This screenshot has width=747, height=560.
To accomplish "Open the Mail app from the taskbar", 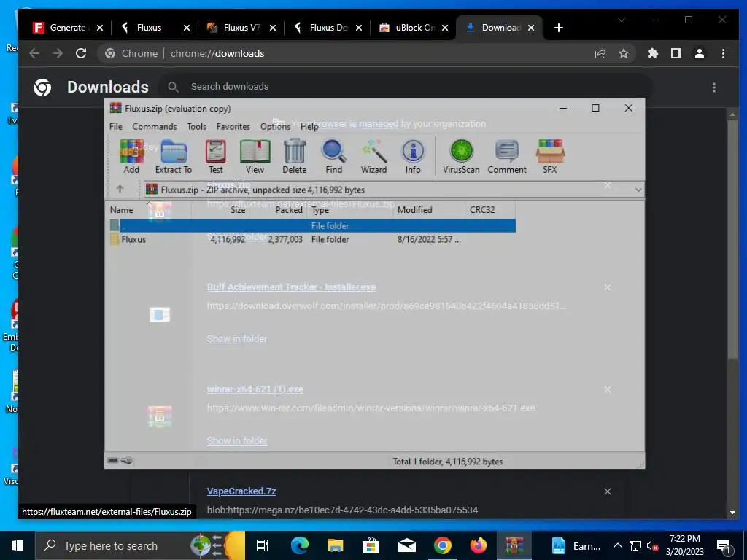I will pyautogui.click(x=407, y=545).
